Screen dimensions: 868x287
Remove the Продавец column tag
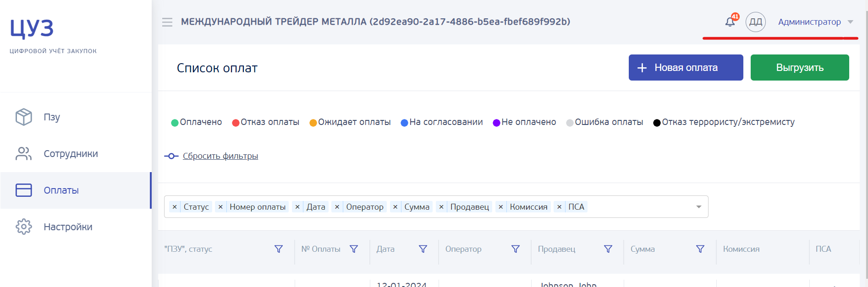441,207
